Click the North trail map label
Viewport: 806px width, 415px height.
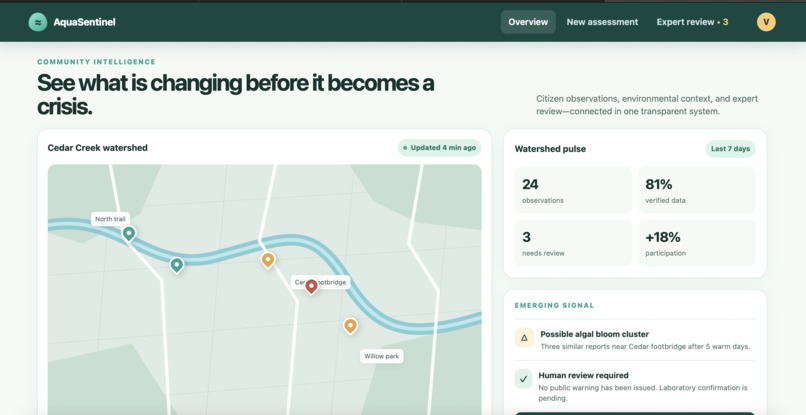111,219
